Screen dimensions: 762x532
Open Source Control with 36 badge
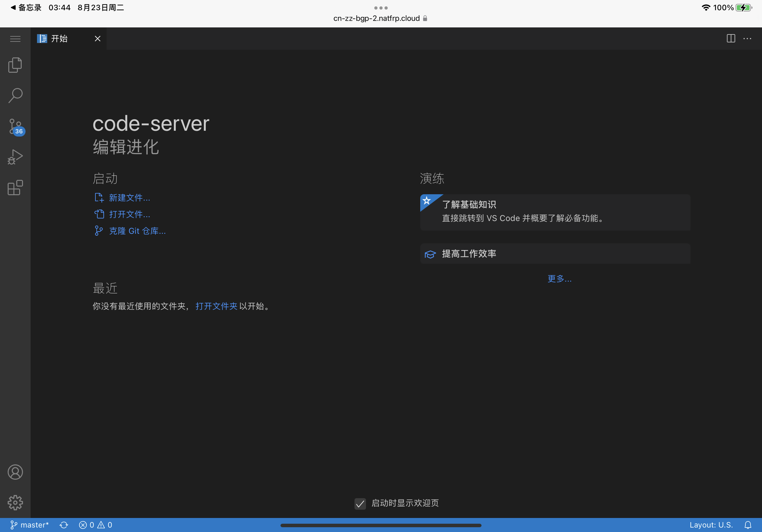pos(15,126)
